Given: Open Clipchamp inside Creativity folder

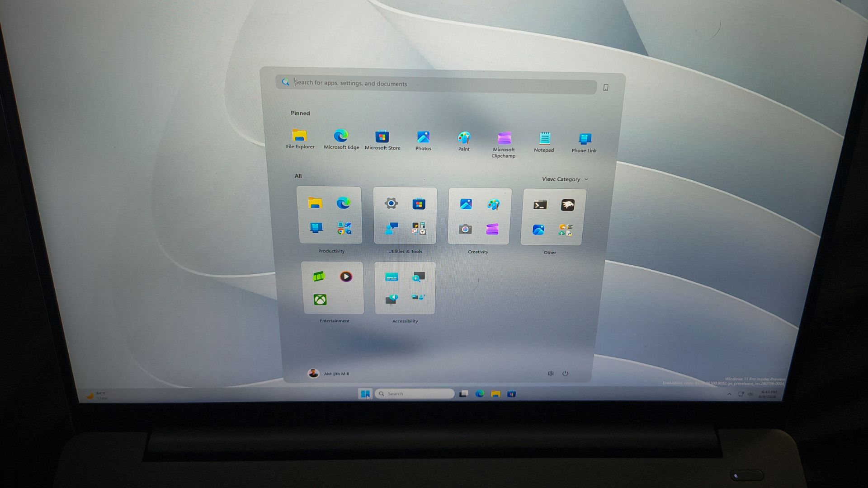Looking at the screenshot, I should [492, 230].
